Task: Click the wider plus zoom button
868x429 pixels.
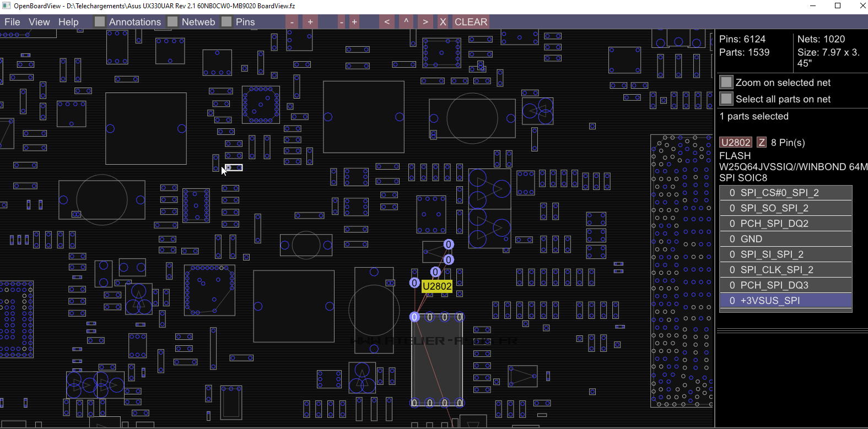Action: tap(310, 22)
